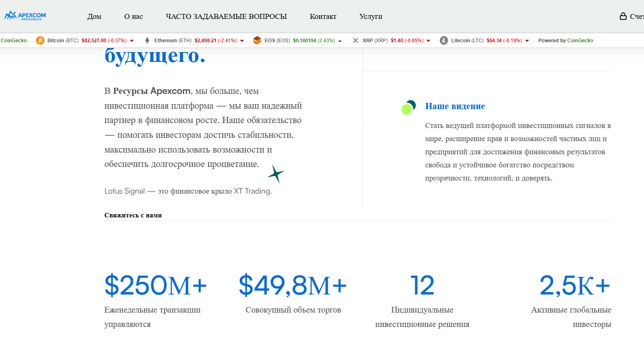
Task: Expand the Bitcoin price change arrow
Action: 132,41
